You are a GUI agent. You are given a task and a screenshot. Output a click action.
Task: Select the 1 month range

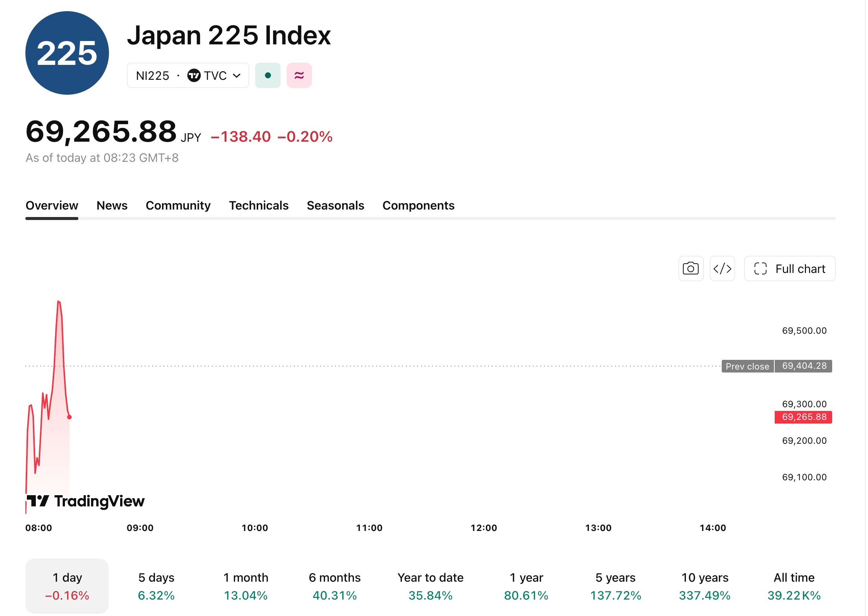[246, 587]
